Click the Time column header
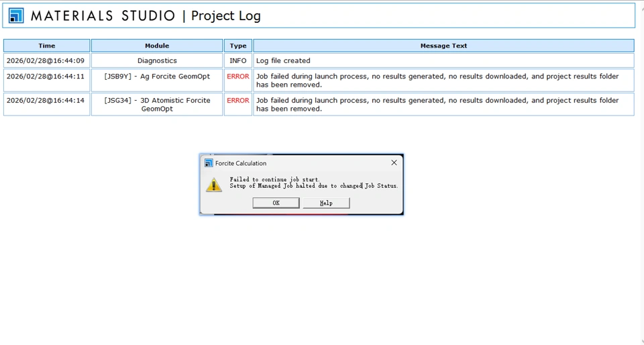Viewport: 644px width, 345px height. [x=47, y=46]
